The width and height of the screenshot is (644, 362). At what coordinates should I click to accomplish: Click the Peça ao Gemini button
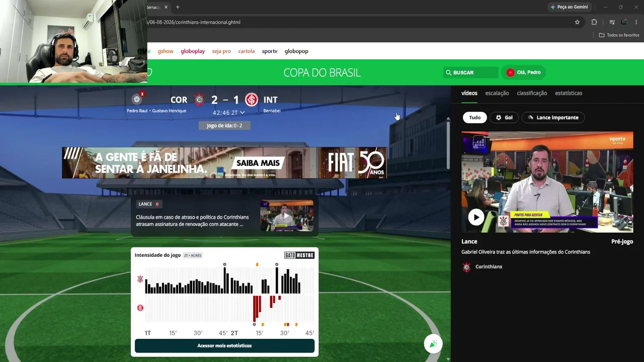(x=570, y=7)
